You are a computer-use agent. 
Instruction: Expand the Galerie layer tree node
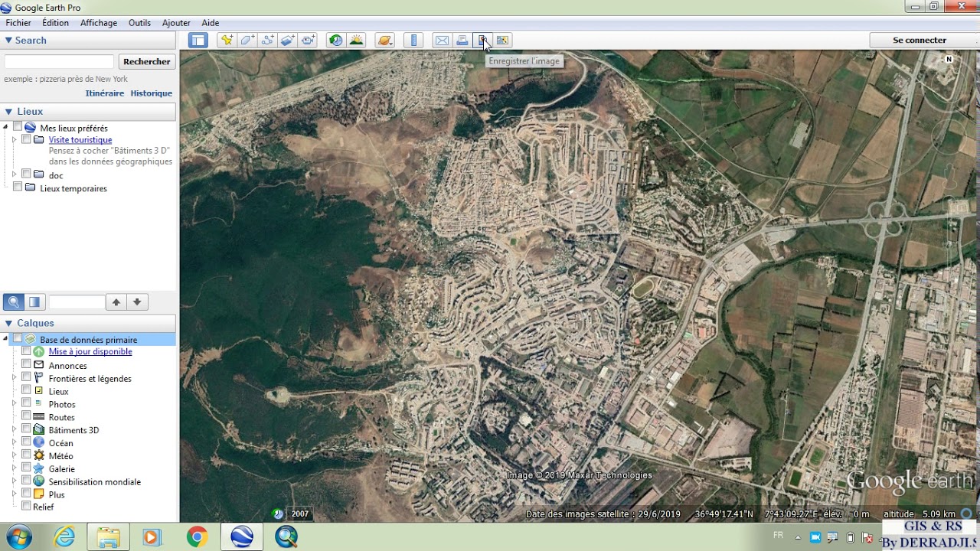click(x=14, y=468)
